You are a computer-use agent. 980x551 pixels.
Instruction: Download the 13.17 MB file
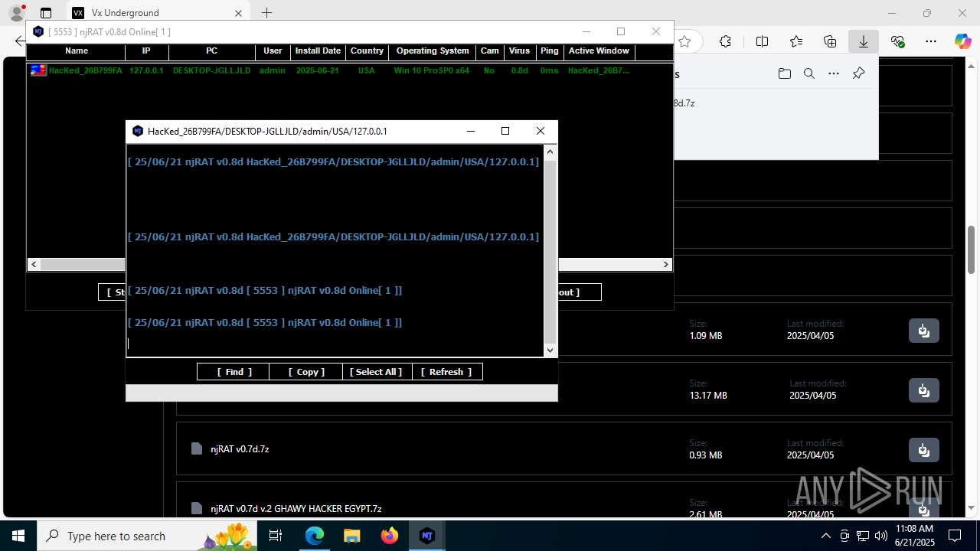pos(924,390)
